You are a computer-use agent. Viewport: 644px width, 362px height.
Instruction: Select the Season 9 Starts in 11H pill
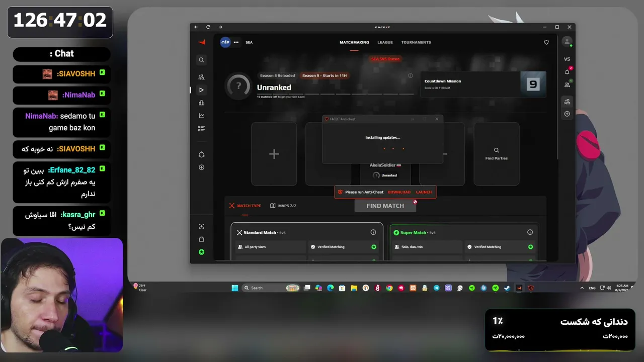(x=325, y=75)
